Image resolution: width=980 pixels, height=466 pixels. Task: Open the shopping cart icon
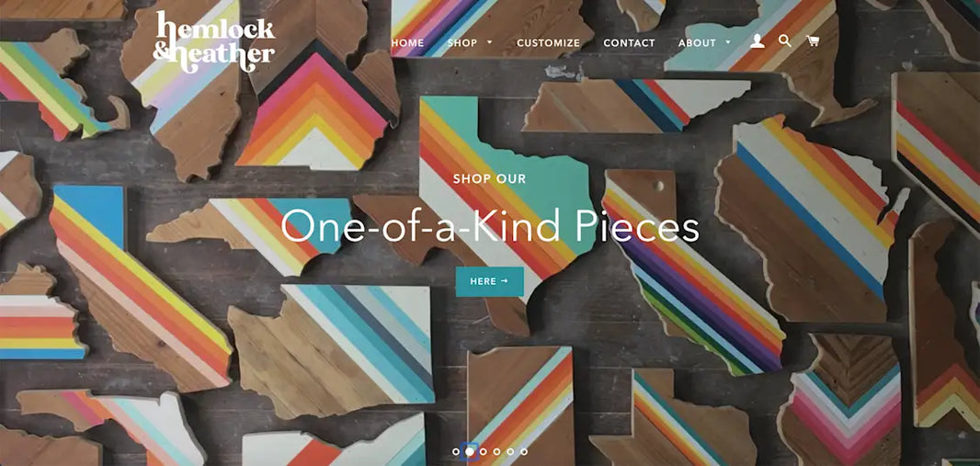click(x=813, y=41)
